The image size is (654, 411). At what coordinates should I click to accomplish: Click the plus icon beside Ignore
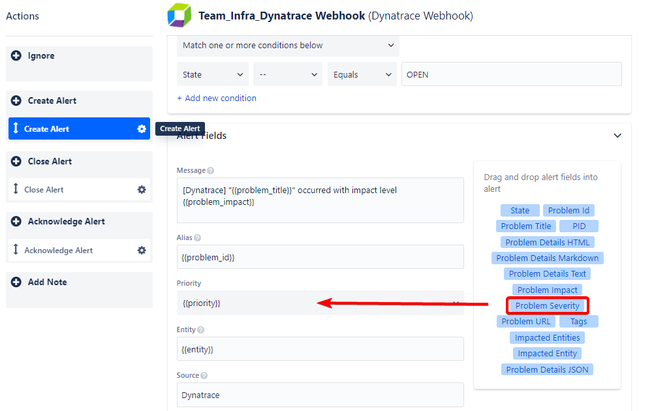16,56
